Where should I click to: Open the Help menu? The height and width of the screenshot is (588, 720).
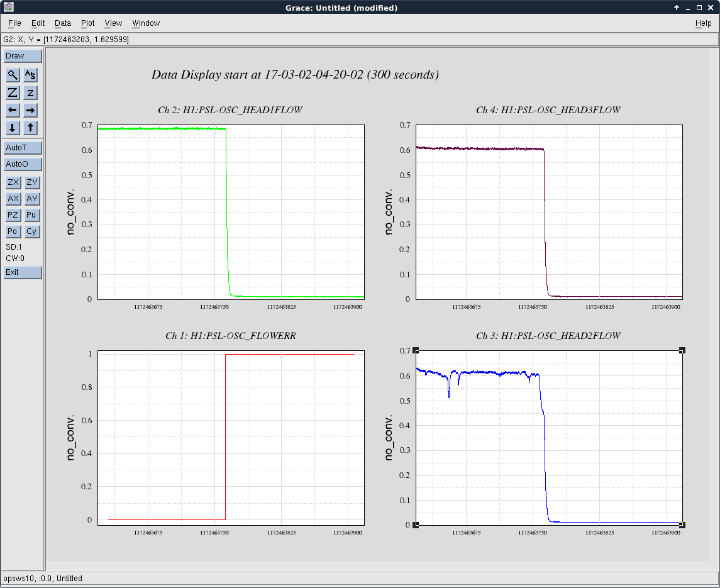coord(703,23)
